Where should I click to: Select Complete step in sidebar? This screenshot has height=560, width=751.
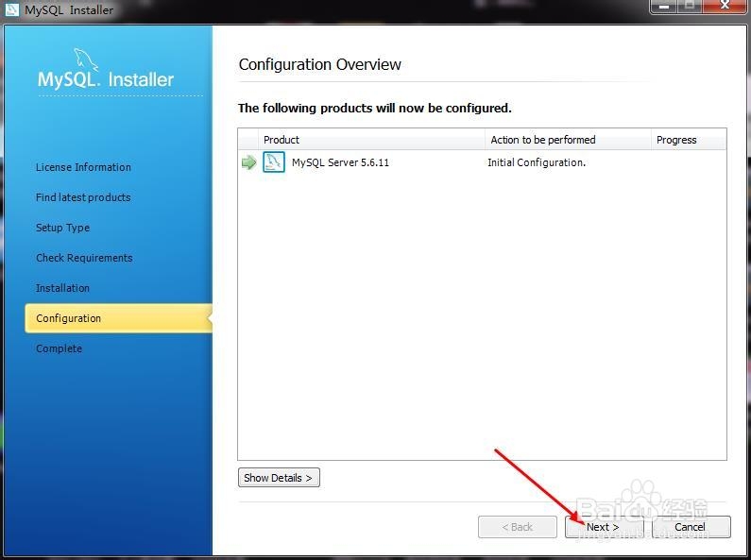click(59, 348)
